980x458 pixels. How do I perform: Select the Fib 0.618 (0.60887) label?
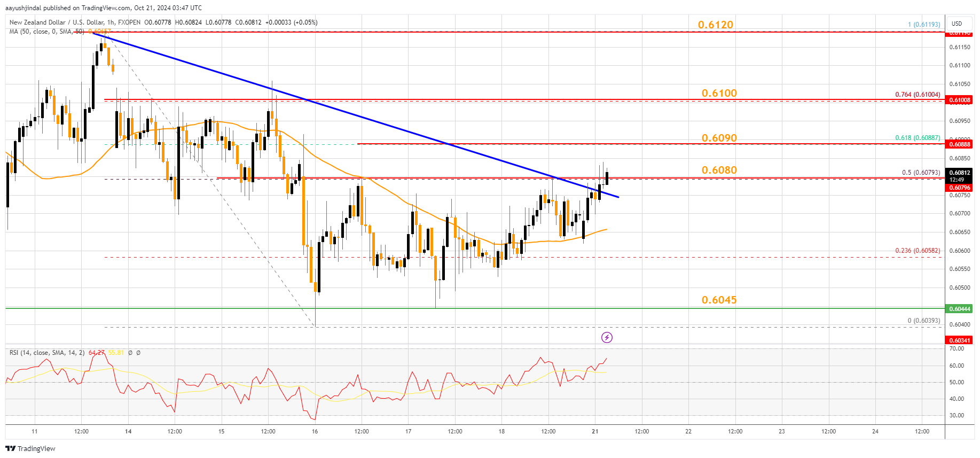(x=918, y=138)
